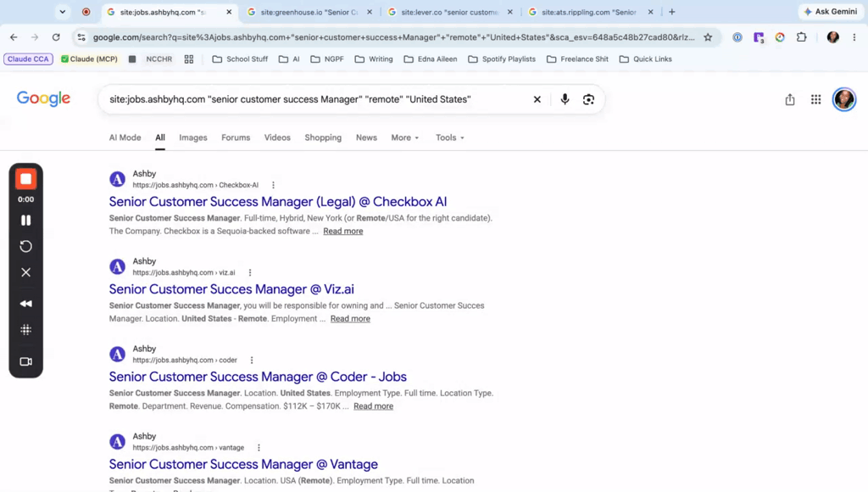This screenshot has width=868, height=492.
Task: Open the Google account avatar
Action: tap(844, 99)
